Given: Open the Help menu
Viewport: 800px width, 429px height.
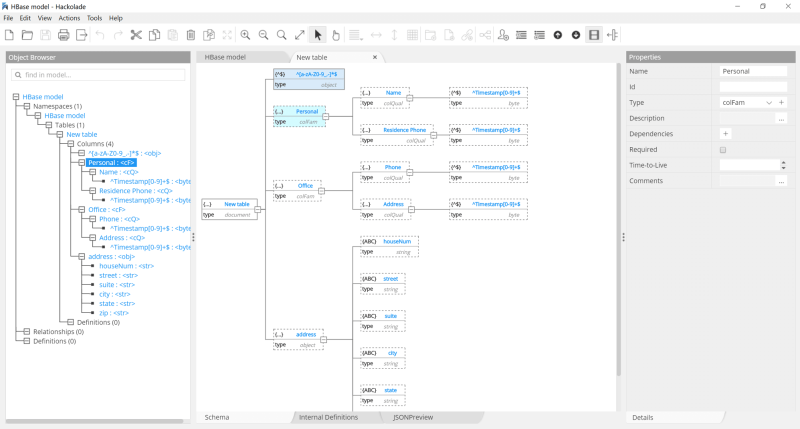Looking at the screenshot, I should click(x=116, y=18).
